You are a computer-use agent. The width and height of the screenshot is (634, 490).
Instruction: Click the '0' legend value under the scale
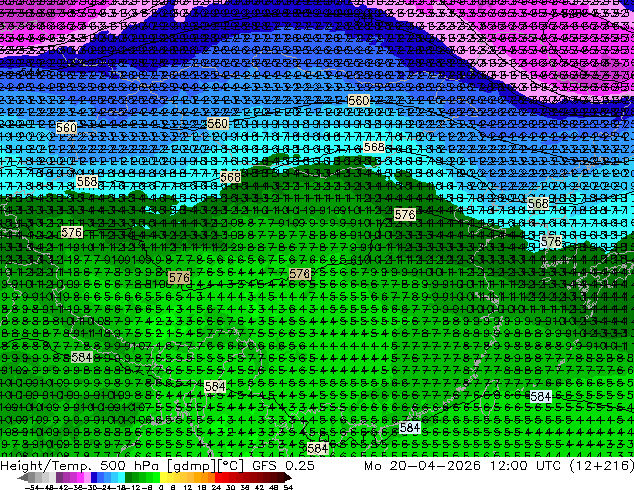[161, 487]
